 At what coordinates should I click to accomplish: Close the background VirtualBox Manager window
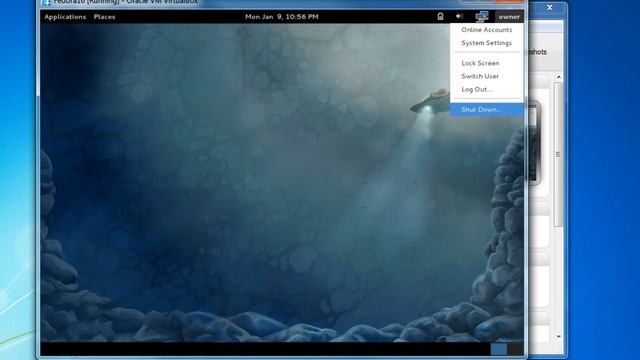550,7
